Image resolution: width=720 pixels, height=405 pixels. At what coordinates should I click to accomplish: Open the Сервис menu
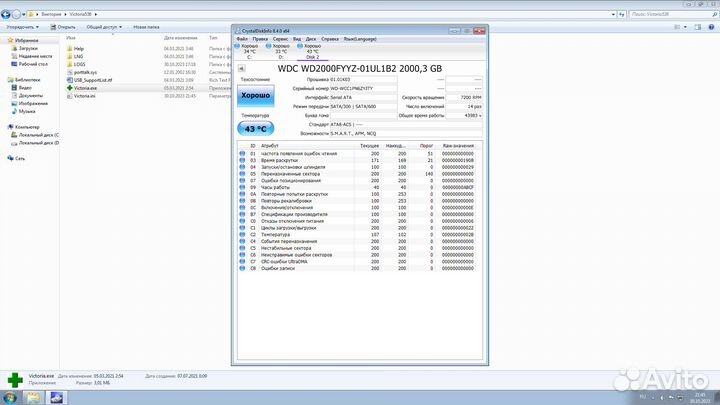[x=280, y=39]
